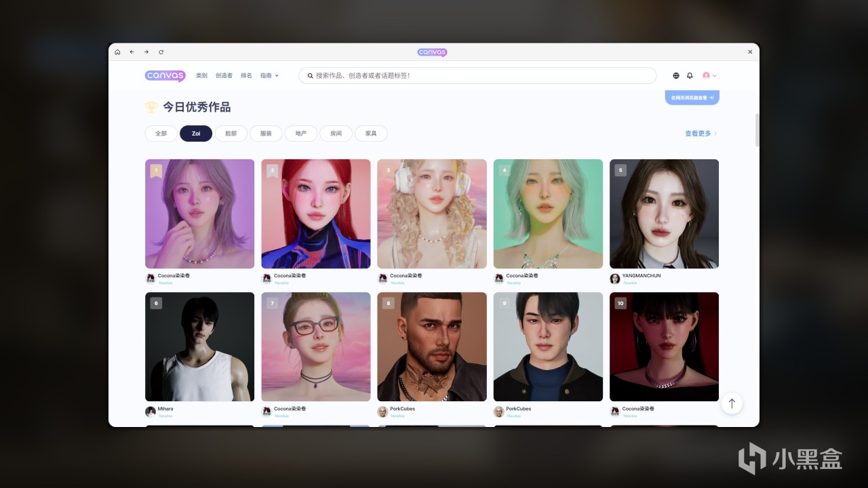Click the magnifier icon in the search bar
Viewport: 868px width, 488px height.
[311, 76]
